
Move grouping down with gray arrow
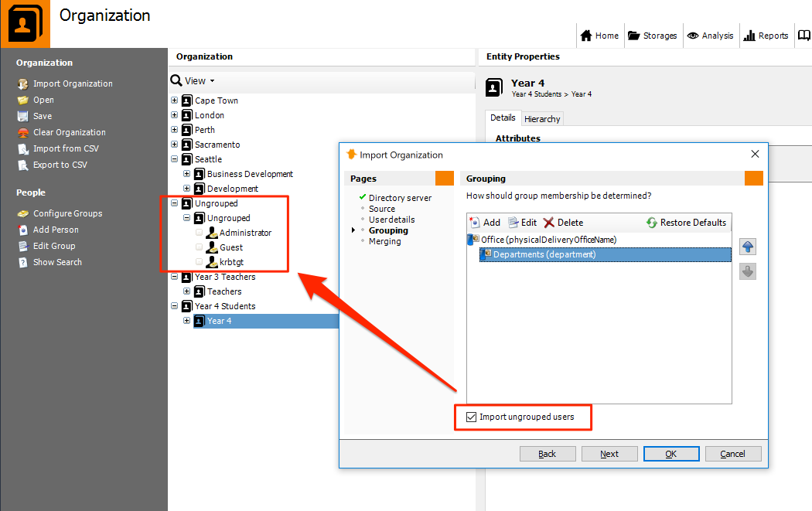(747, 271)
